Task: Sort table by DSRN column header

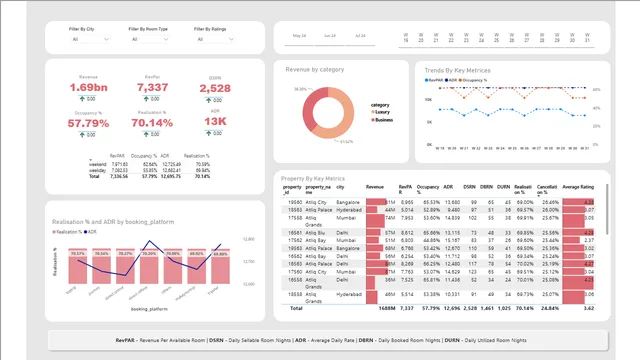Action: click(469, 187)
